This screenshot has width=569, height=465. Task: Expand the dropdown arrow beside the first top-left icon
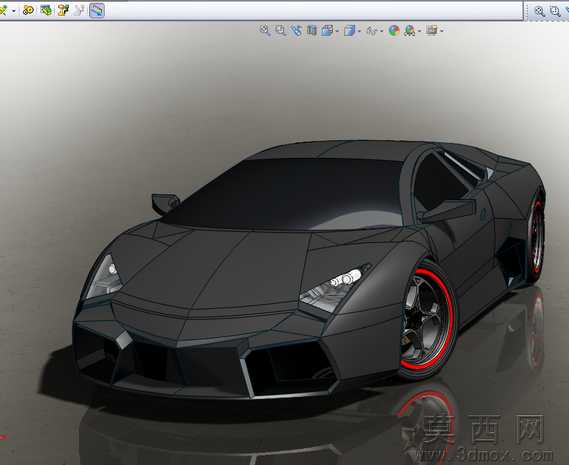(14, 11)
